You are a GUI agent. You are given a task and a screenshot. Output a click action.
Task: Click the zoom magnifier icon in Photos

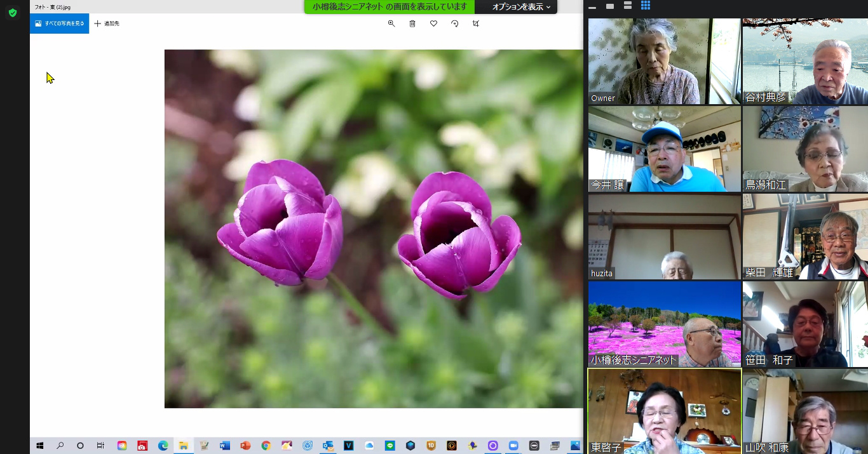pos(391,23)
